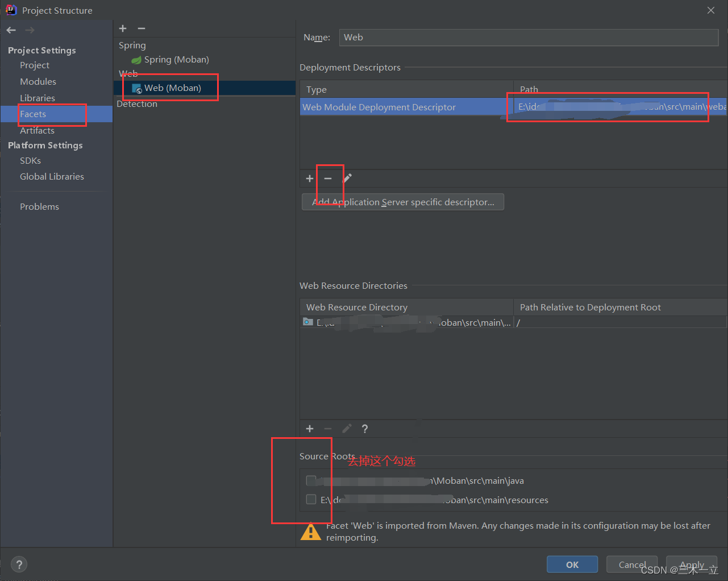Add a deployment descriptor with plus icon
The width and height of the screenshot is (728, 581).
click(310, 179)
